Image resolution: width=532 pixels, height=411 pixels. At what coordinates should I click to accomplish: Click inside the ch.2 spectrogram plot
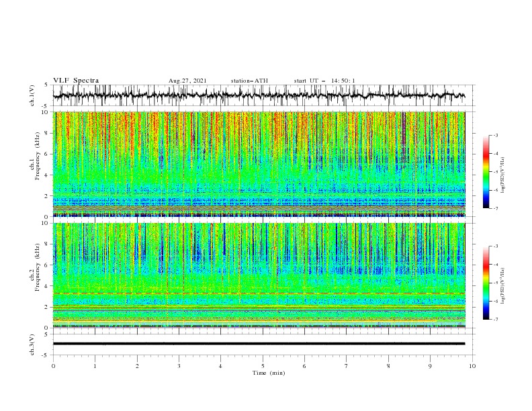pos(259,275)
